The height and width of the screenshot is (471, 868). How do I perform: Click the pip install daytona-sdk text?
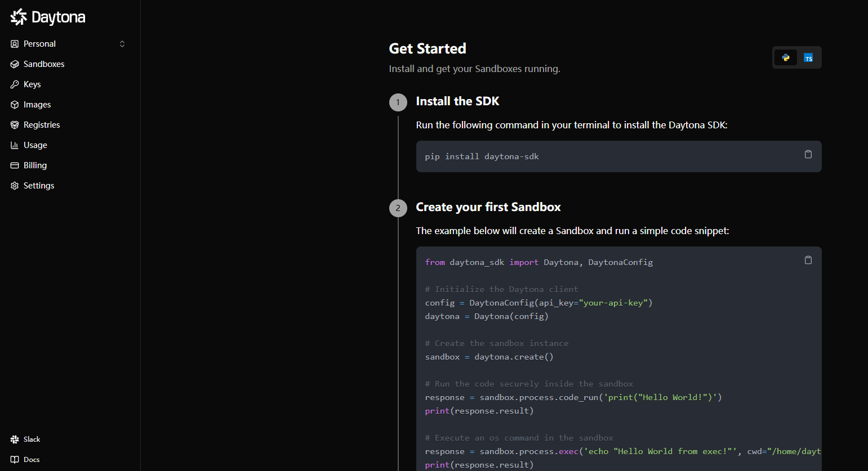482,156
